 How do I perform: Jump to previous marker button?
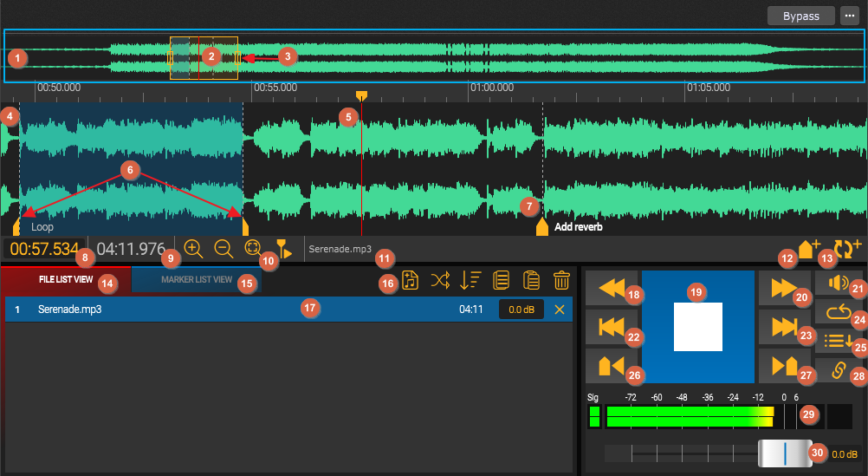(612, 366)
